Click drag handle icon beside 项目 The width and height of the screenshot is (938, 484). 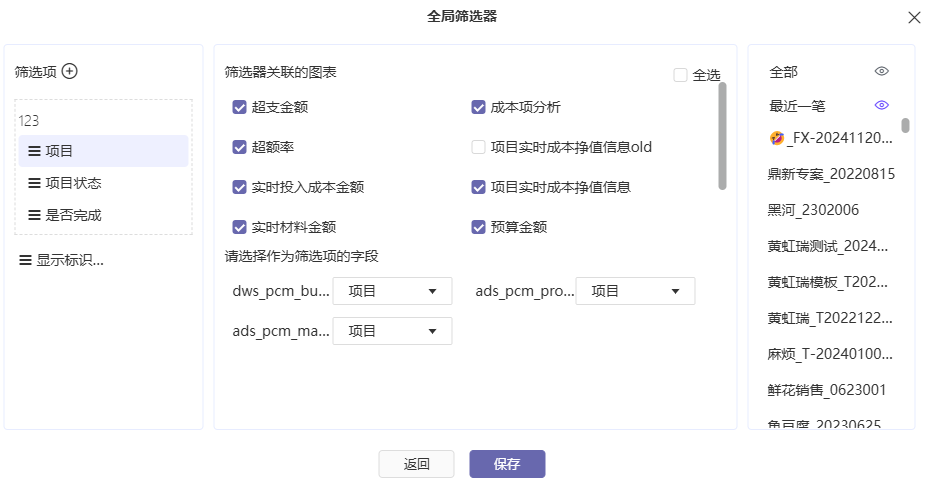(35, 151)
